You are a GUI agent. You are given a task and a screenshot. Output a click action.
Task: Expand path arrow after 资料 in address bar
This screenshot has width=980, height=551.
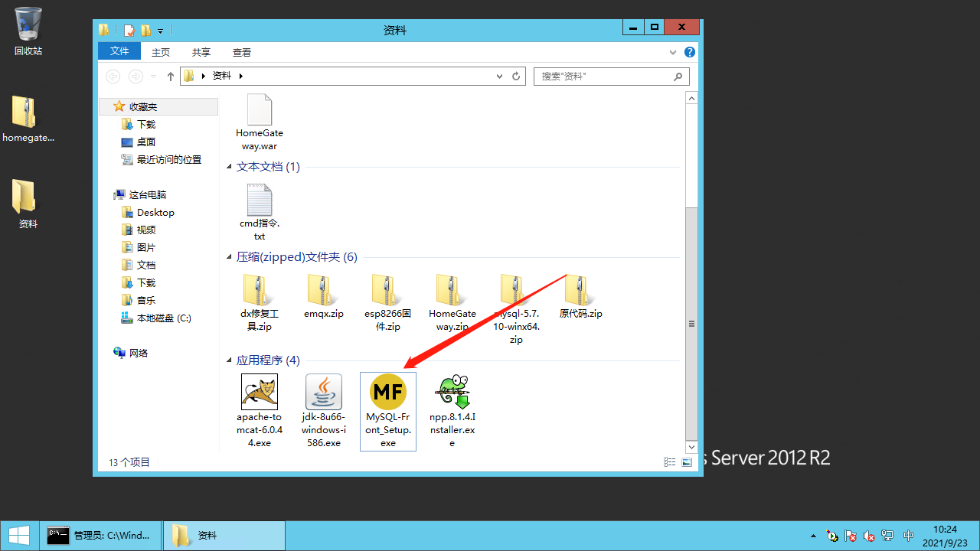click(x=240, y=77)
